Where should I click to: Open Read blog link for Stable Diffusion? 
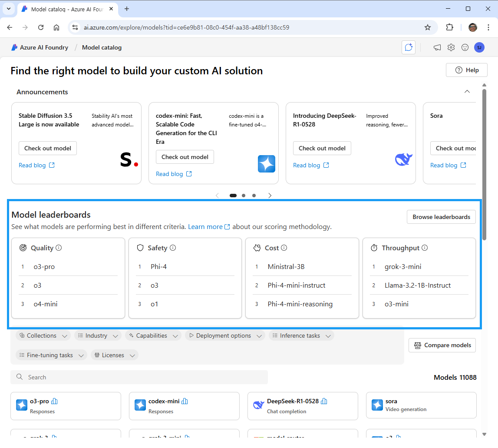[36, 165]
